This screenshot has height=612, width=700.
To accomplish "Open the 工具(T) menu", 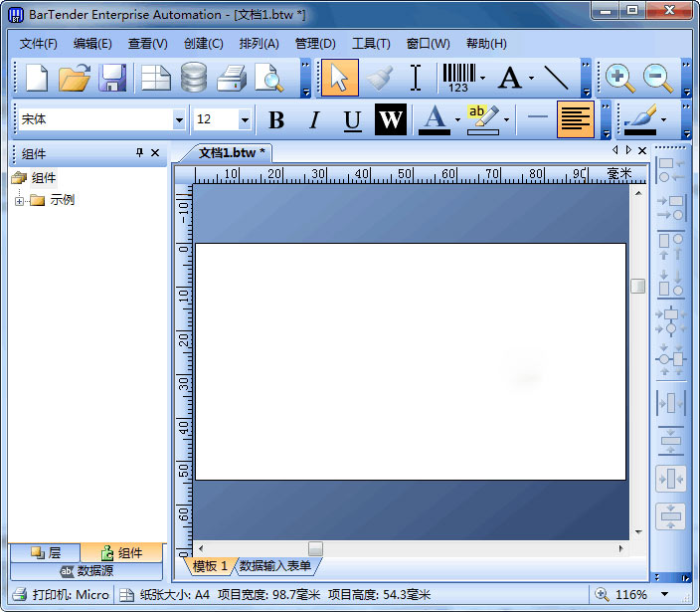I will (x=371, y=44).
